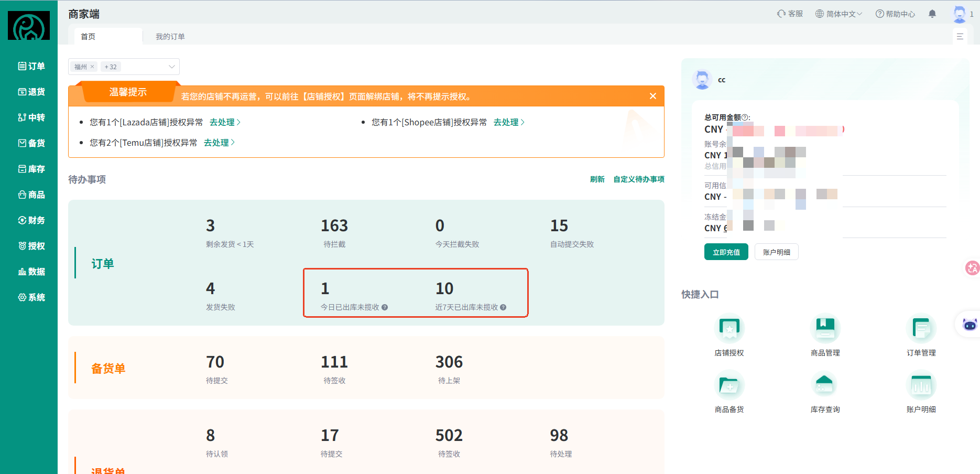Switch to the 我的订单 tab

pos(170,36)
